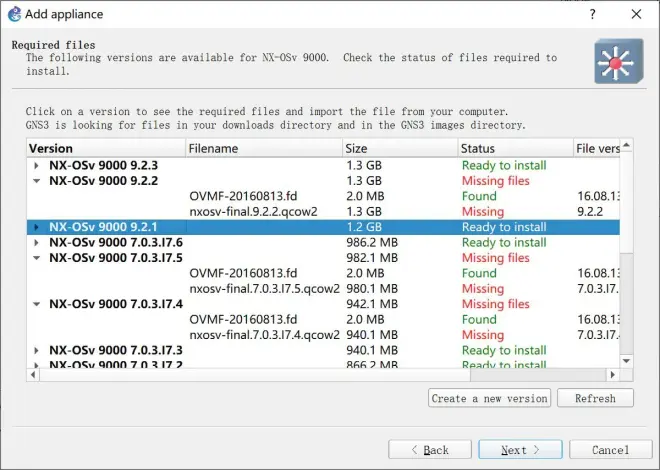The height and width of the screenshot is (470, 660).
Task: Expand the NX-OSv 9000 9.2.1 row
Action: point(37,227)
